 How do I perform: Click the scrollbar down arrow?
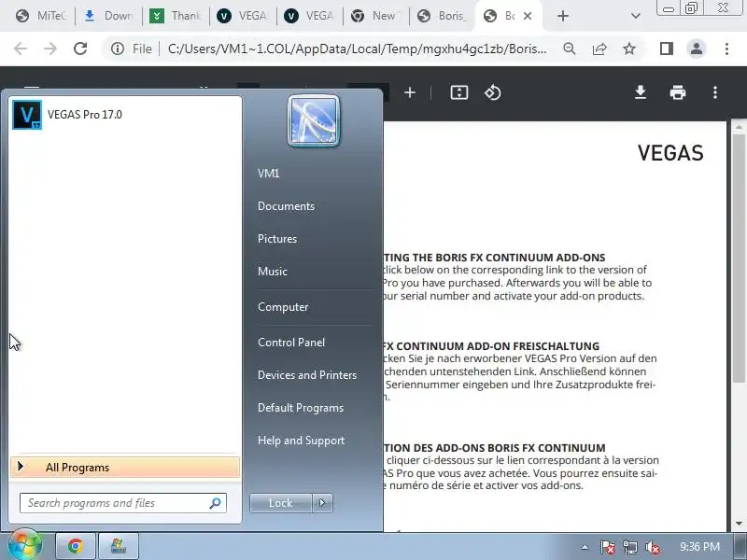[x=739, y=524]
